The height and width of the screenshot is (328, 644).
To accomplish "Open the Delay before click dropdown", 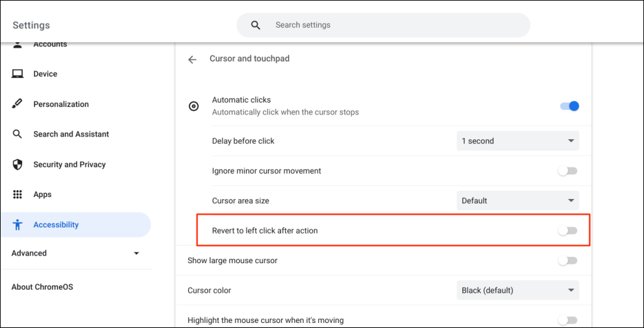I will (518, 141).
